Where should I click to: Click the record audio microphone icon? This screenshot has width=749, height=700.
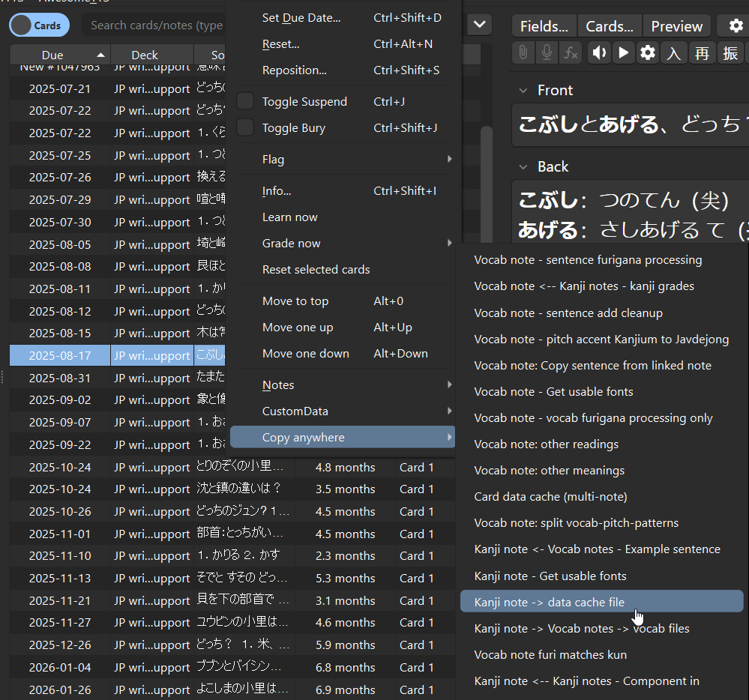tap(547, 53)
